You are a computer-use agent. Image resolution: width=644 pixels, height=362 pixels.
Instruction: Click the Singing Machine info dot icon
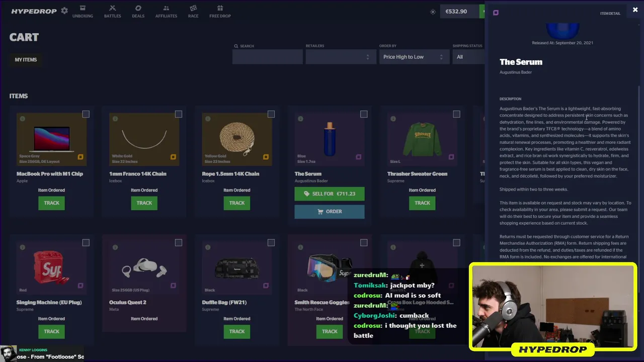tap(23, 247)
